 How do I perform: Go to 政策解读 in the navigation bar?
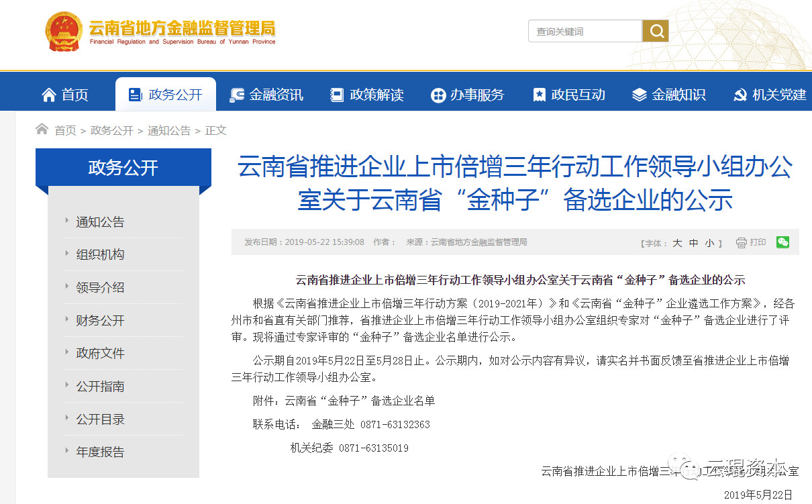coord(367,95)
